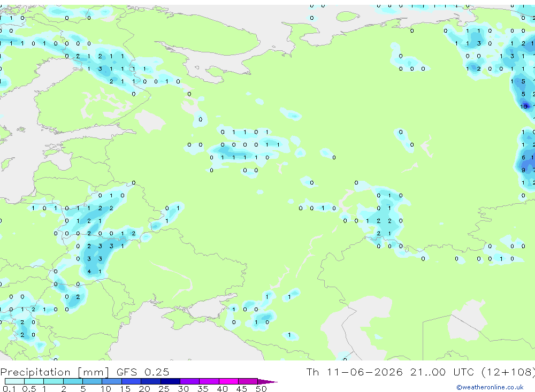
Task: Click the 45–50 mm legend color swatch
Action: [248, 381]
